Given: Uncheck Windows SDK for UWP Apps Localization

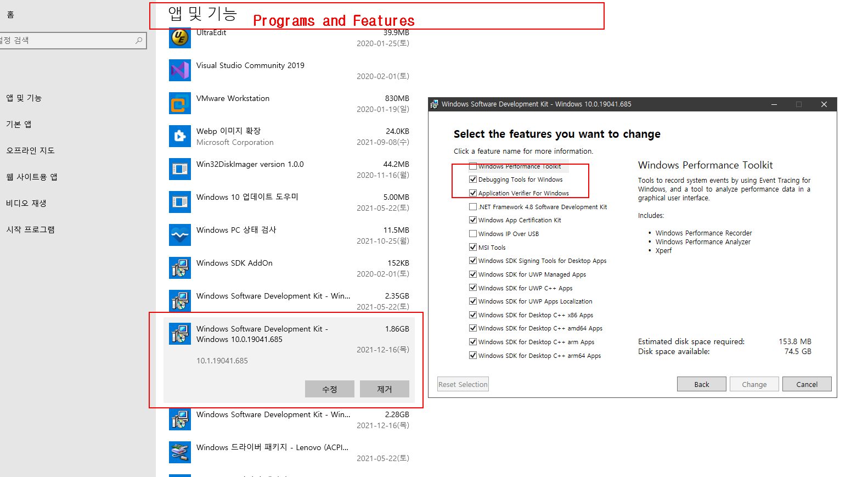Looking at the screenshot, I should 473,301.
